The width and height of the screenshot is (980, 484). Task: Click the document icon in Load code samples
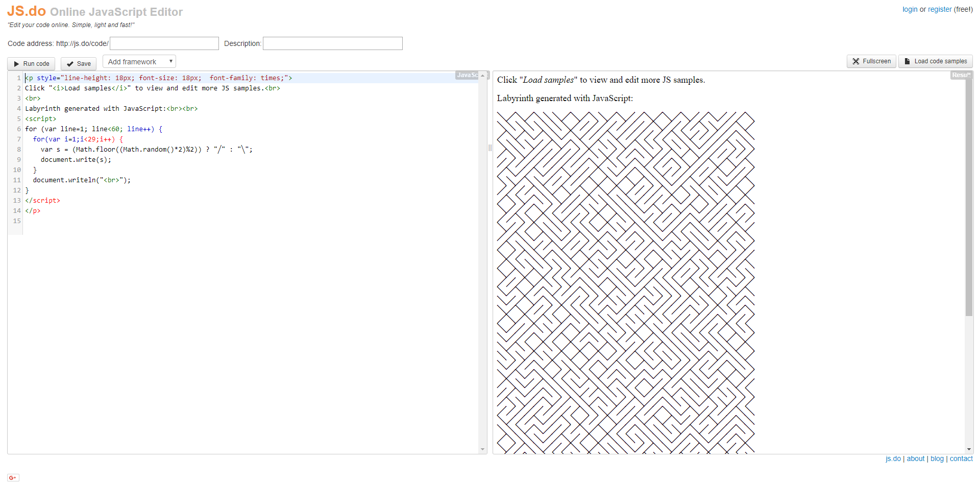coord(907,61)
